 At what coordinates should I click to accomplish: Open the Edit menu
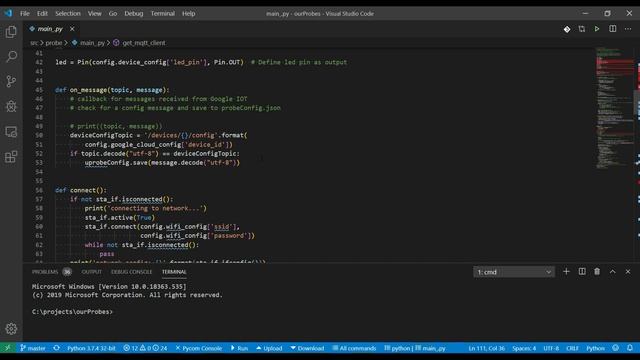point(42,13)
